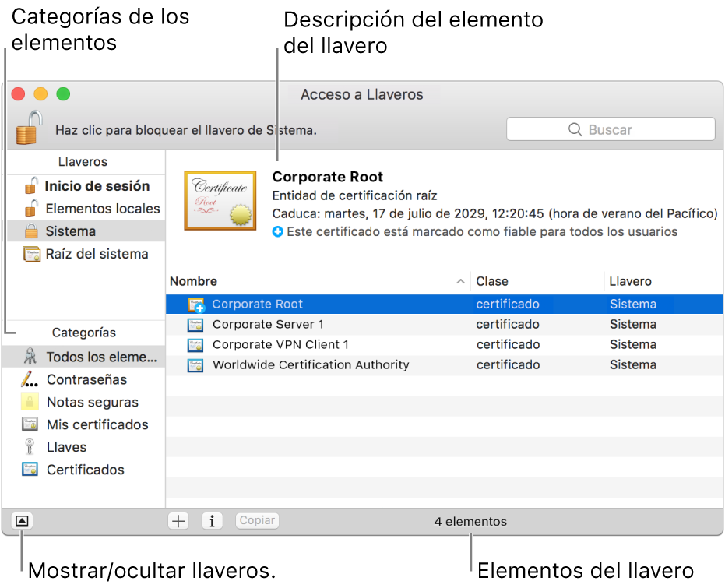Click the large Certificate Root thumbnail
This screenshot has height=588, width=725.
pyautogui.click(x=220, y=200)
